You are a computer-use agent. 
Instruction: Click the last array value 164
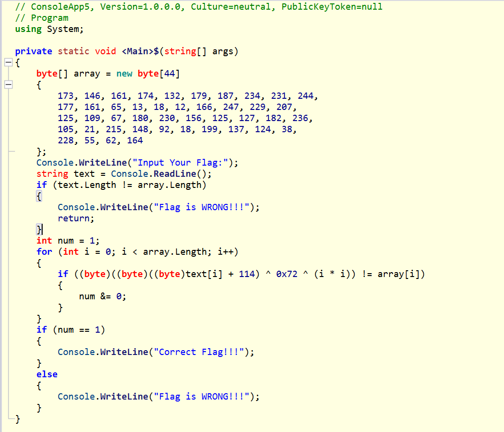click(135, 140)
